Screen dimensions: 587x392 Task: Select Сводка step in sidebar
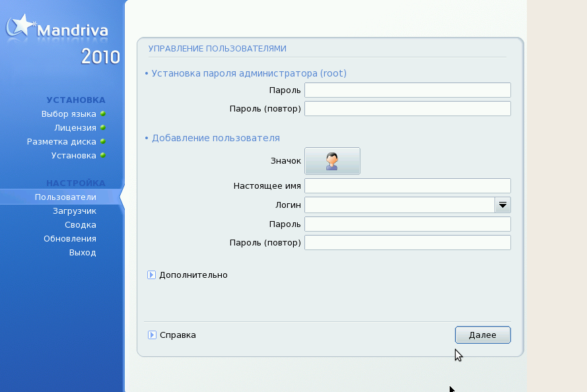[x=81, y=225]
